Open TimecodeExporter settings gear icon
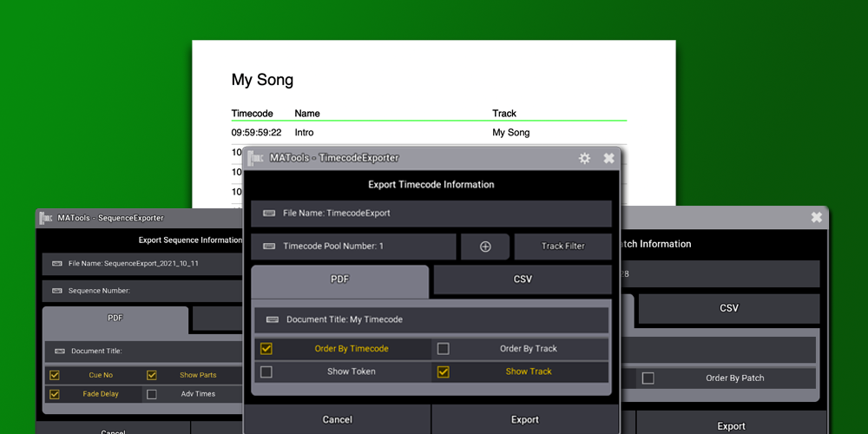Screen dimensions: 868x434 pos(584,158)
